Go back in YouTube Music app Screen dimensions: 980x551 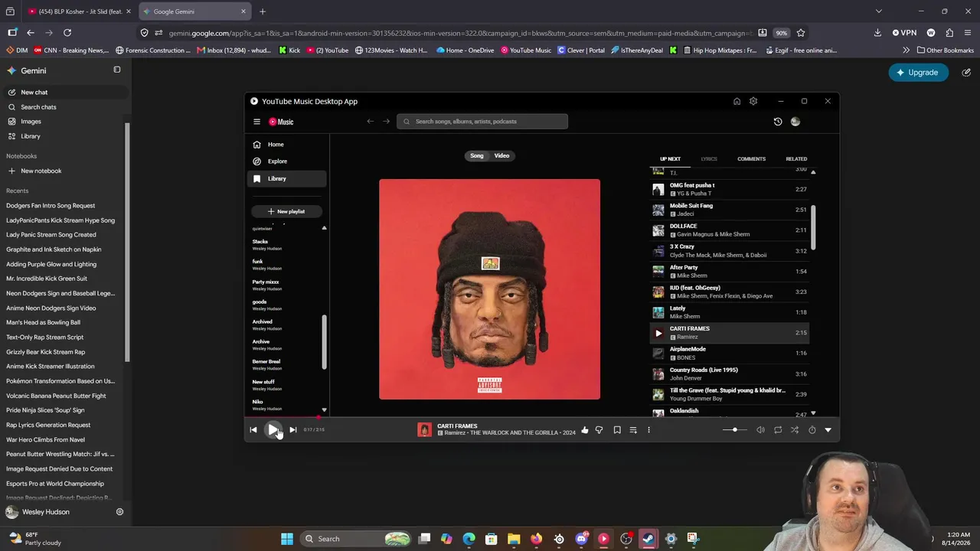(371, 122)
